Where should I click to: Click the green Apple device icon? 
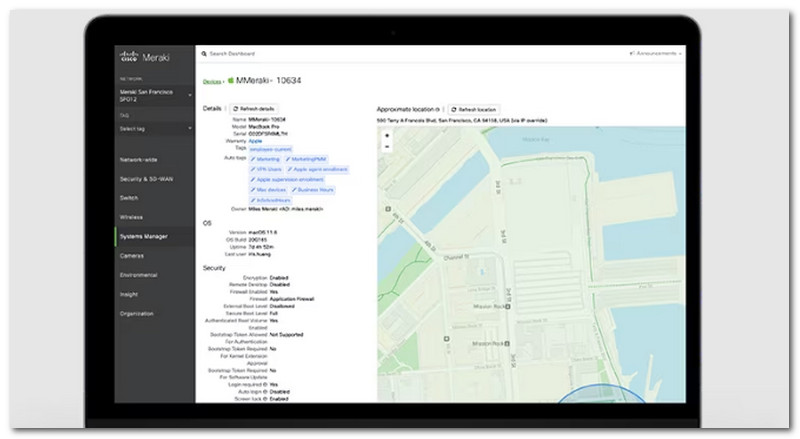231,80
